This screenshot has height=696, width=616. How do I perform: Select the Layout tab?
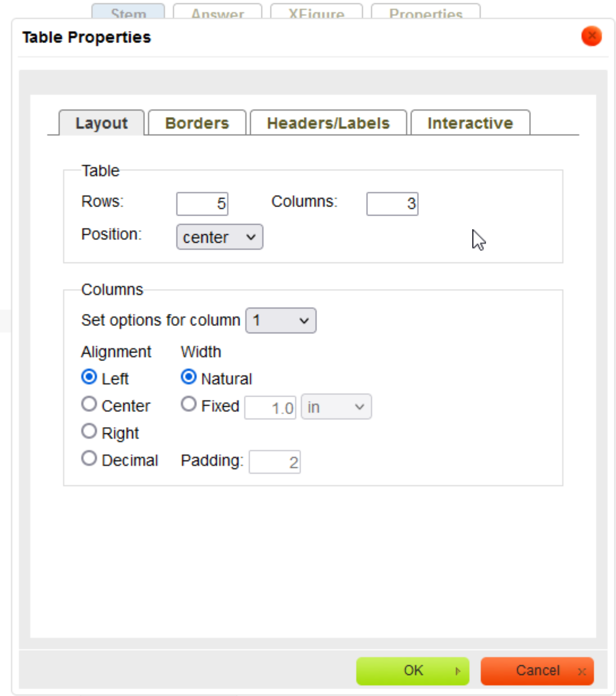coord(101,123)
